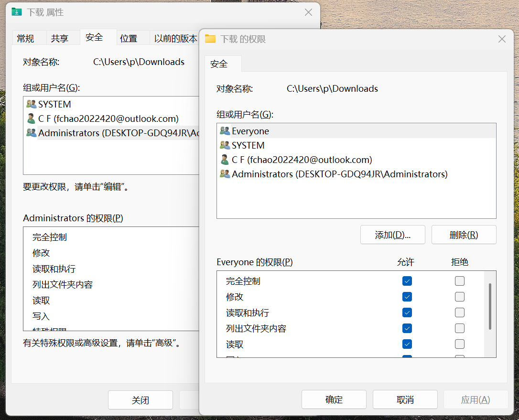Screen dimensions: 519x420
Task: Confirm with the OK (确定) button
Action: (x=334, y=399)
